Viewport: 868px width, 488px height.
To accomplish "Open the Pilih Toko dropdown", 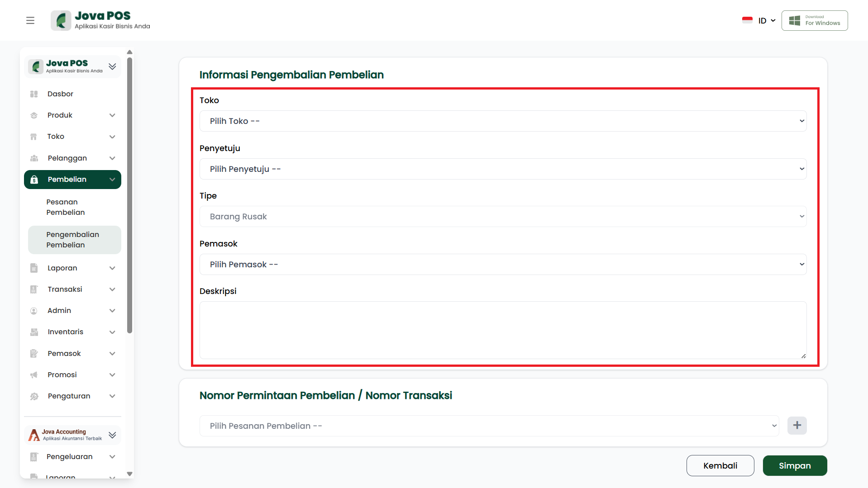I will [x=503, y=121].
